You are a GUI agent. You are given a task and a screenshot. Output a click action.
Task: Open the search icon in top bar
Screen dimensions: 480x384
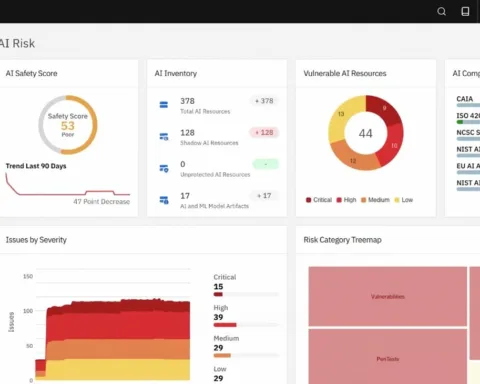(441, 12)
